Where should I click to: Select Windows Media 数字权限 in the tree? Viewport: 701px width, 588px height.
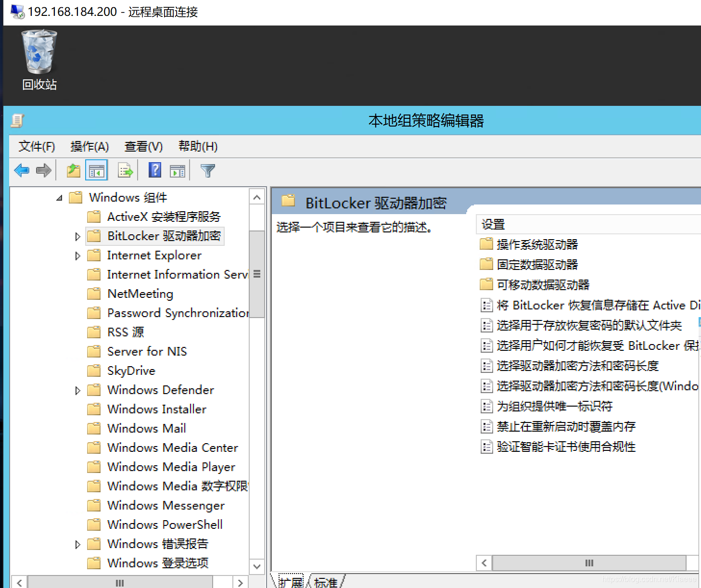pyautogui.click(x=177, y=486)
